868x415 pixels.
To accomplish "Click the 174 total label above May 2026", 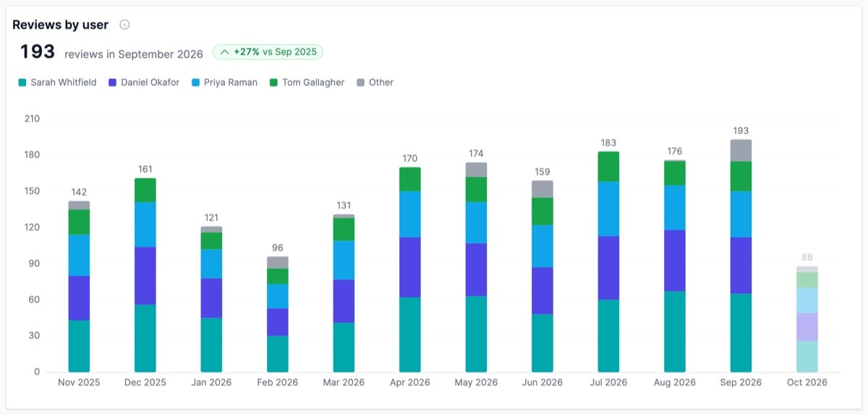I will pos(476,154).
